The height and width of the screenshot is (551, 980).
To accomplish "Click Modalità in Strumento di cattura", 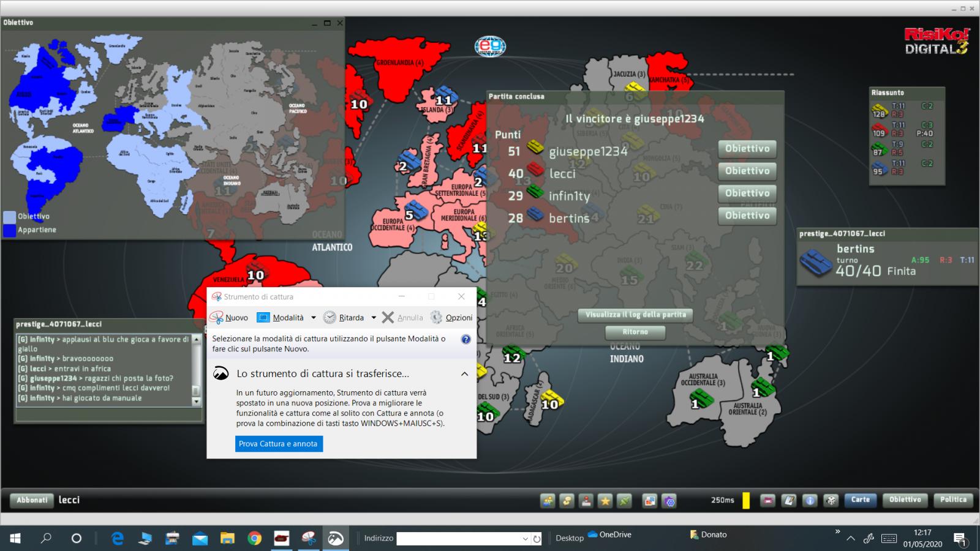I will pos(281,317).
